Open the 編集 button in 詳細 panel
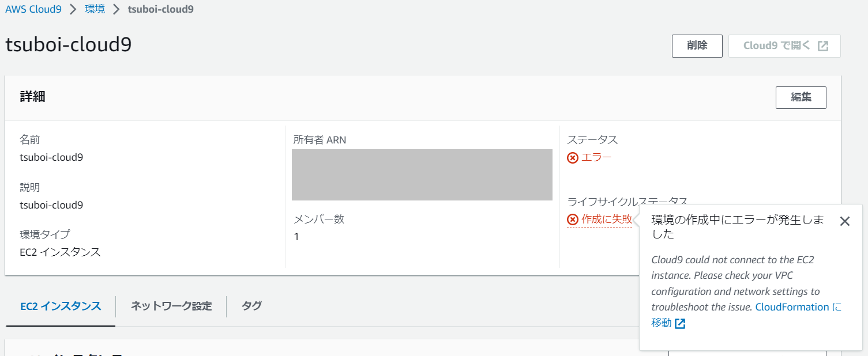 [x=801, y=97]
